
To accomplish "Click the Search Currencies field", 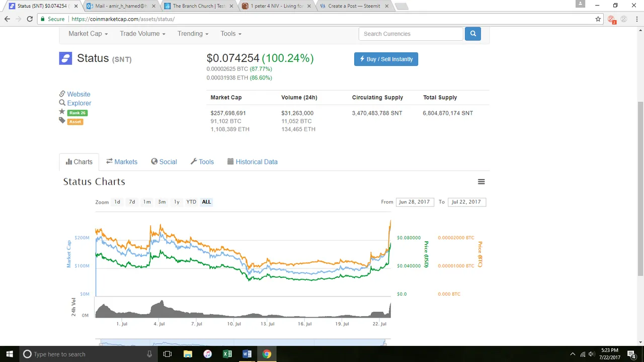I will 411,34.
